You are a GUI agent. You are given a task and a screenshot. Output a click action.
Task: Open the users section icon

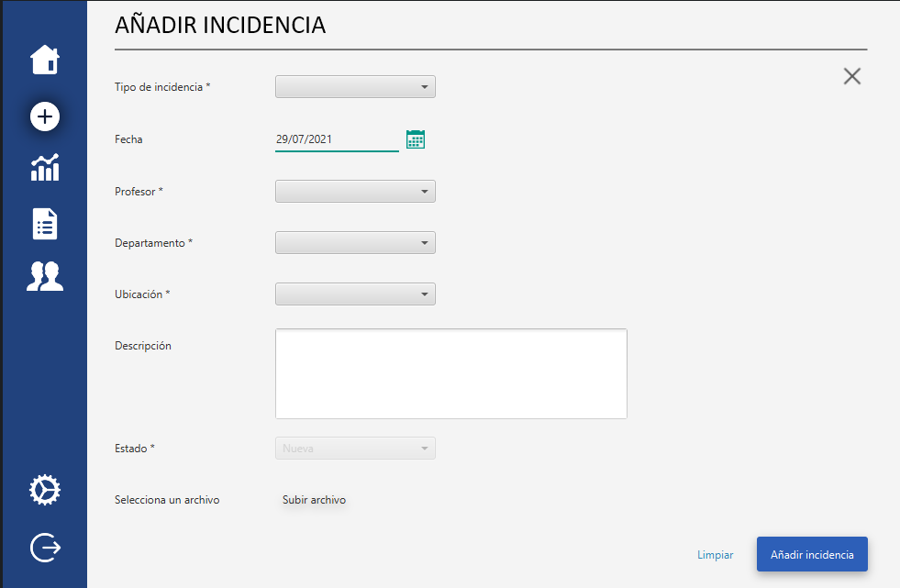[44, 276]
